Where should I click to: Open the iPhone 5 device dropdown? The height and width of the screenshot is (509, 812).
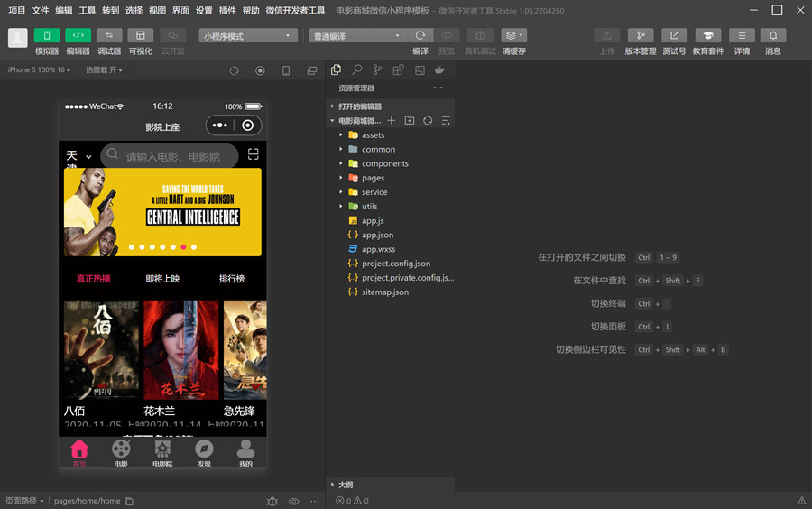pos(39,69)
